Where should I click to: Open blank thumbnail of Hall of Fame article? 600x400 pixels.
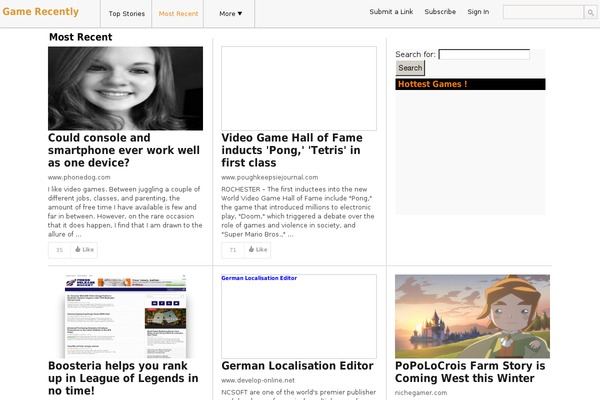coord(299,88)
